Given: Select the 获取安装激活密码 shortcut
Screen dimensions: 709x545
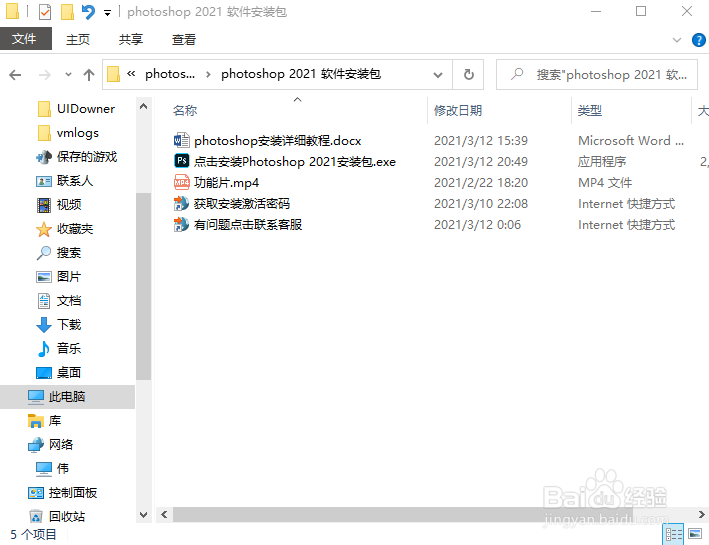Looking at the screenshot, I should tap(241, 204).
